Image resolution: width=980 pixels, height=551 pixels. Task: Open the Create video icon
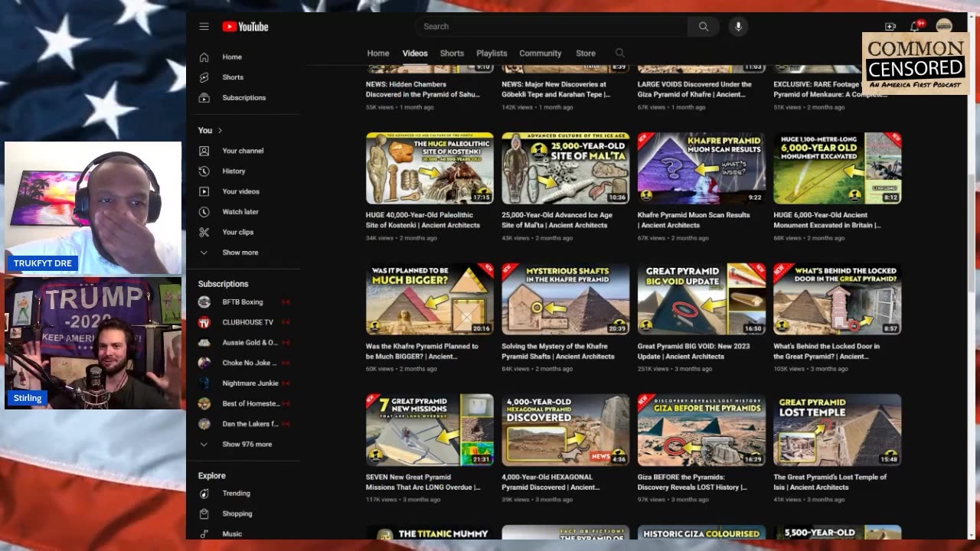coord(890,26)
